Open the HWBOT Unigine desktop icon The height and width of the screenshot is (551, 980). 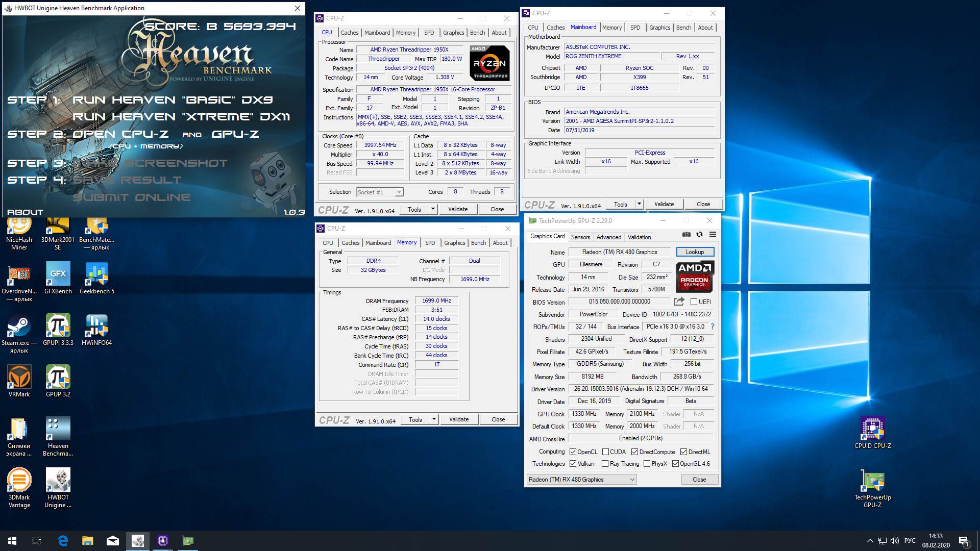click(x=58, y=488)
